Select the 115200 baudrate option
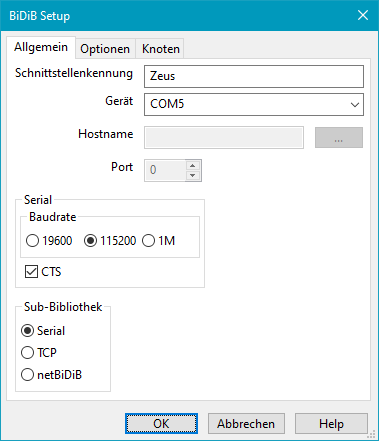Viewport: 379px width, 441px height. coord(110,241)
